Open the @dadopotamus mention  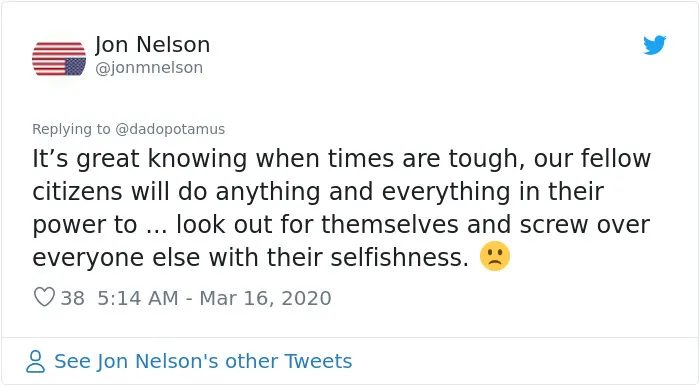coord(170,129)
